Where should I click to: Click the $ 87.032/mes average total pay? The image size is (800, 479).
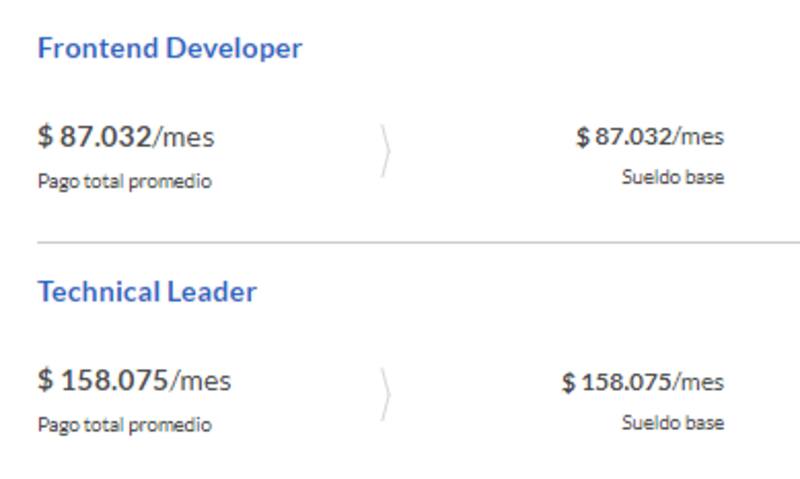pyautogui.click(x=105, y=136)
